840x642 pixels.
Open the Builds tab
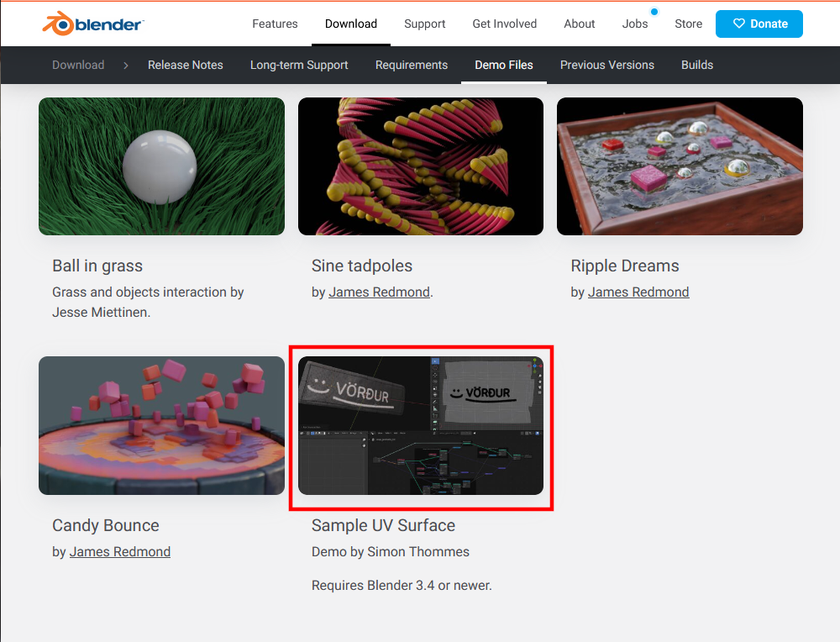697,65
